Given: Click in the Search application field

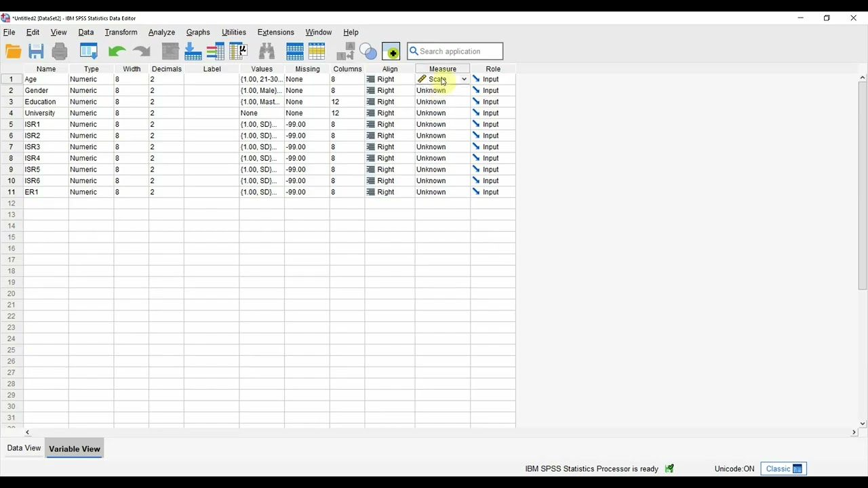Looking at the screenshot, I should coord(455,52).
